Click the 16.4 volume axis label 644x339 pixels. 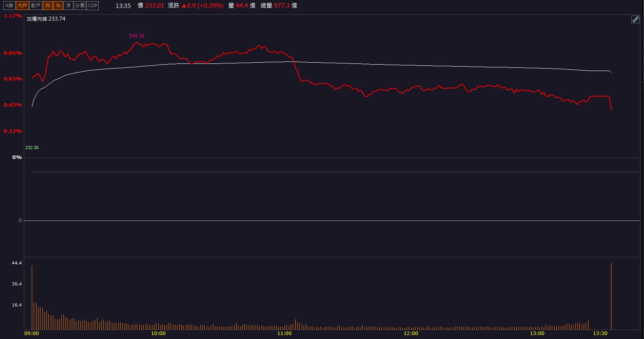tap(17, 305)
